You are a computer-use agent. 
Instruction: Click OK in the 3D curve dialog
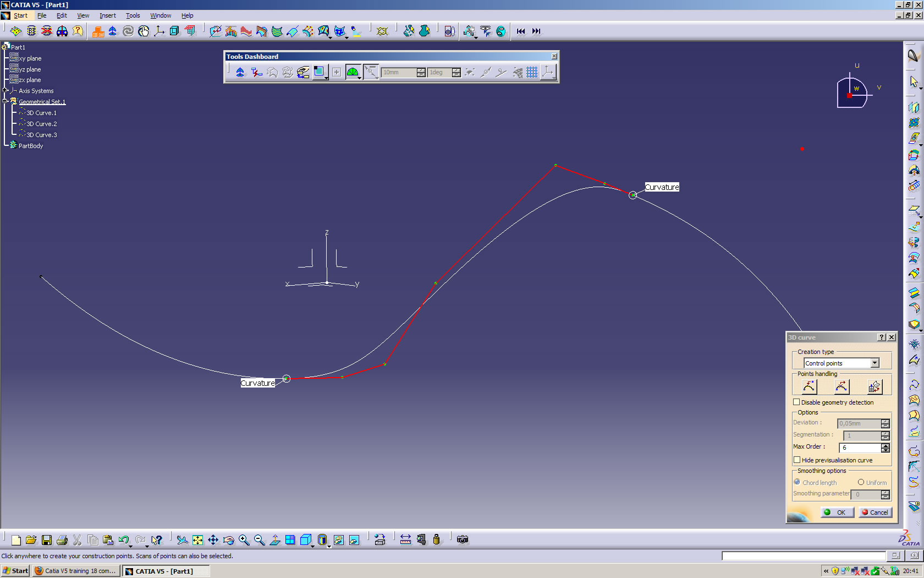click(837, 512)
